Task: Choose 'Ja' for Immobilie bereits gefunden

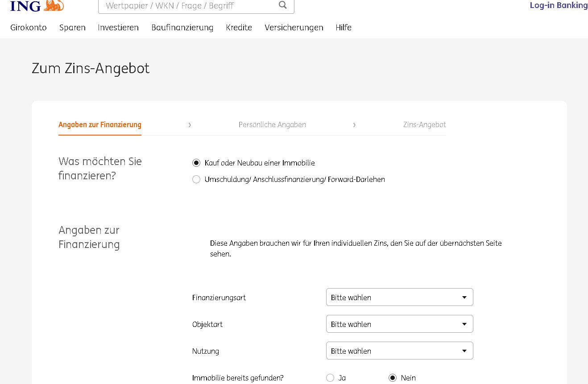Action: (330, 378)
